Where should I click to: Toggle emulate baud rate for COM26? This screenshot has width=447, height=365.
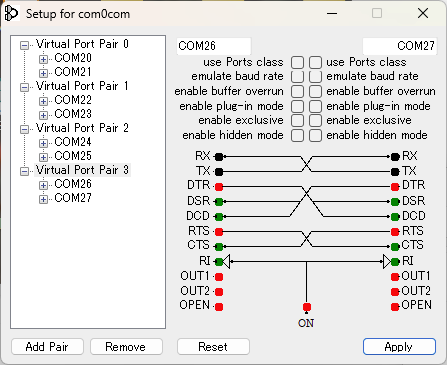[297, 77]
